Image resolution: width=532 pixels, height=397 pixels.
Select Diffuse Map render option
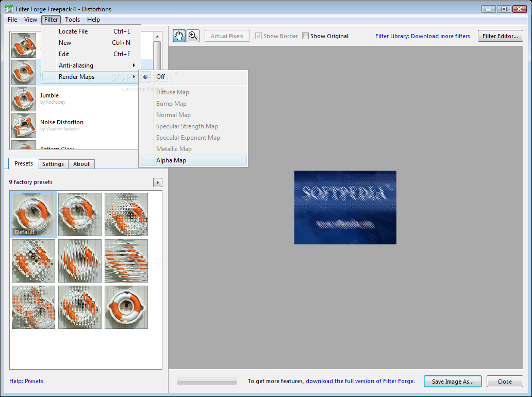193,92
